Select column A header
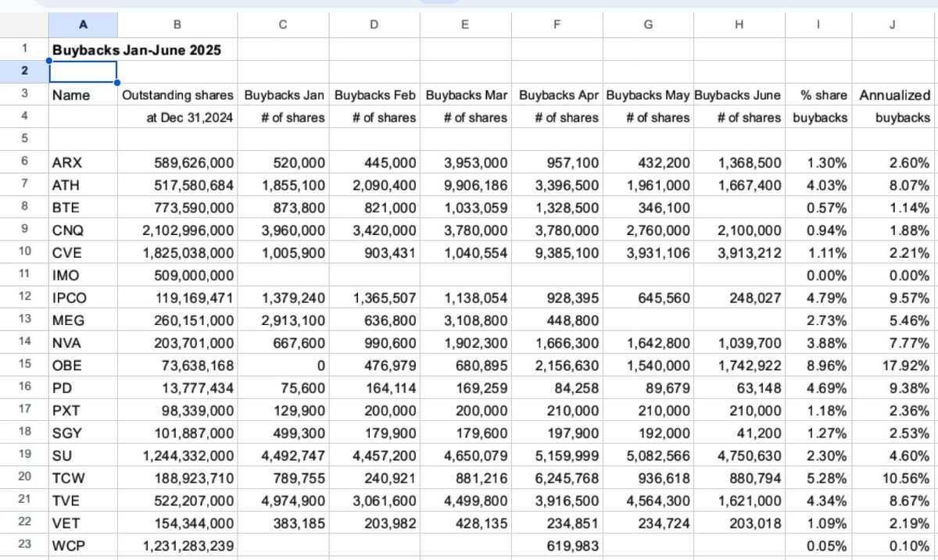Screen dimensions: 938x560 [x=84, y=24]
